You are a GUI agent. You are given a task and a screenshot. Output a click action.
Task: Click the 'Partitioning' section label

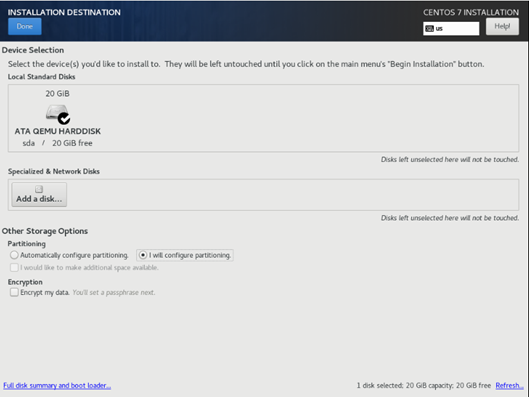[27, 244]
